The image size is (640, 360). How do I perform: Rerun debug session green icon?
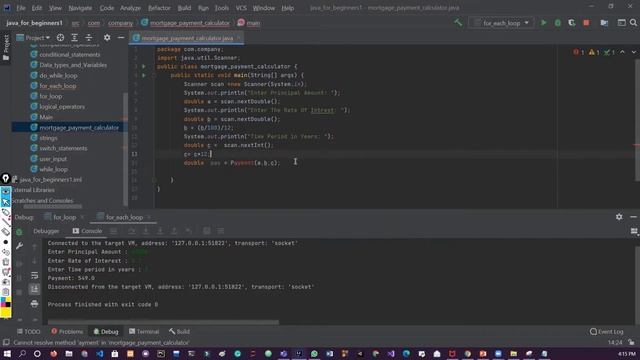(x=19, y=231)
